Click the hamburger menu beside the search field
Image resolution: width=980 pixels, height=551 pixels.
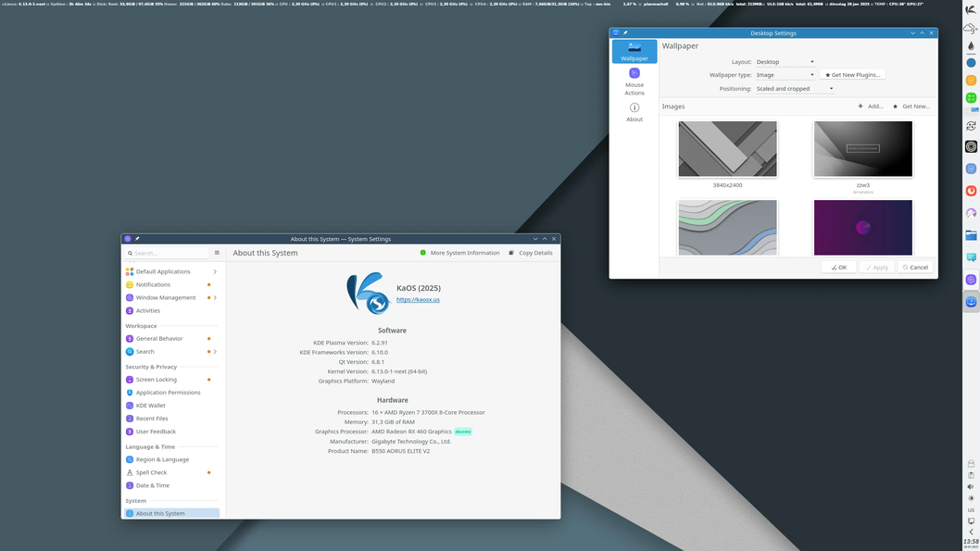point(216,253)
